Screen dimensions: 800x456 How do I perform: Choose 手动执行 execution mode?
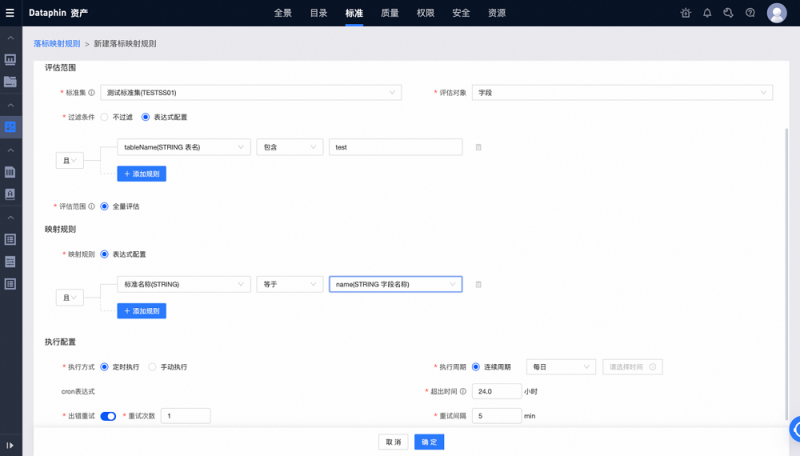coord(154,367)
